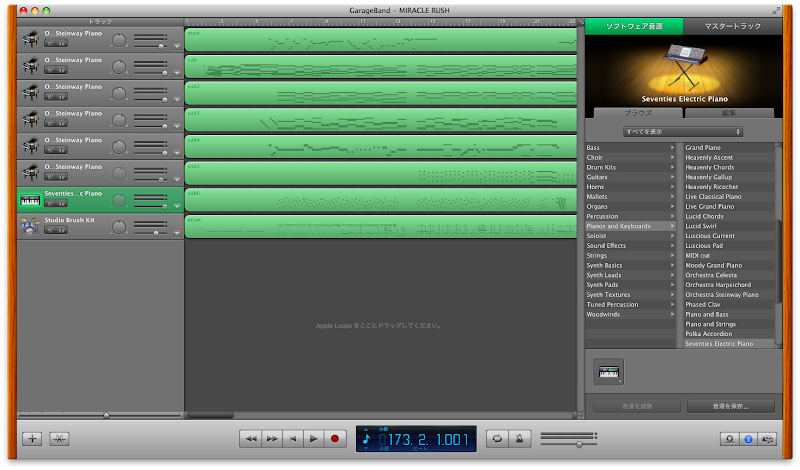Click the 音源を削除 button
The height and width of the screenshot is (470, 800).
coord(637,406)
